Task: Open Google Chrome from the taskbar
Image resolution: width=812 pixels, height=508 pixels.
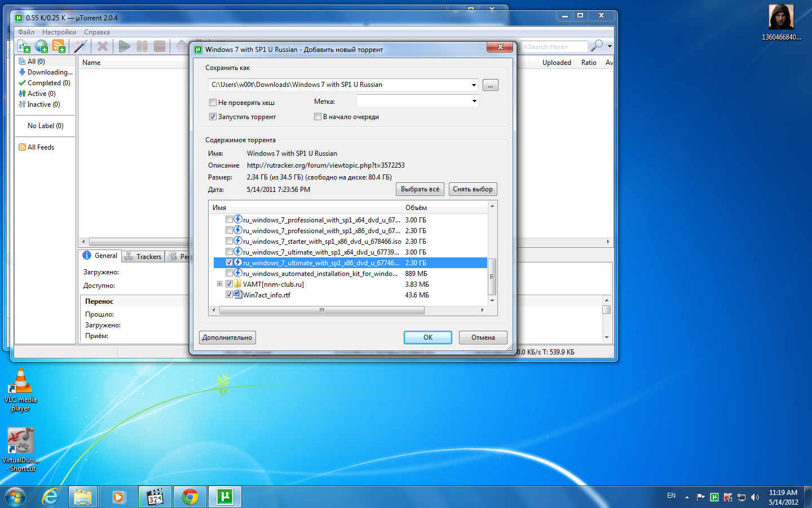Action: click(x=190, y=497)
